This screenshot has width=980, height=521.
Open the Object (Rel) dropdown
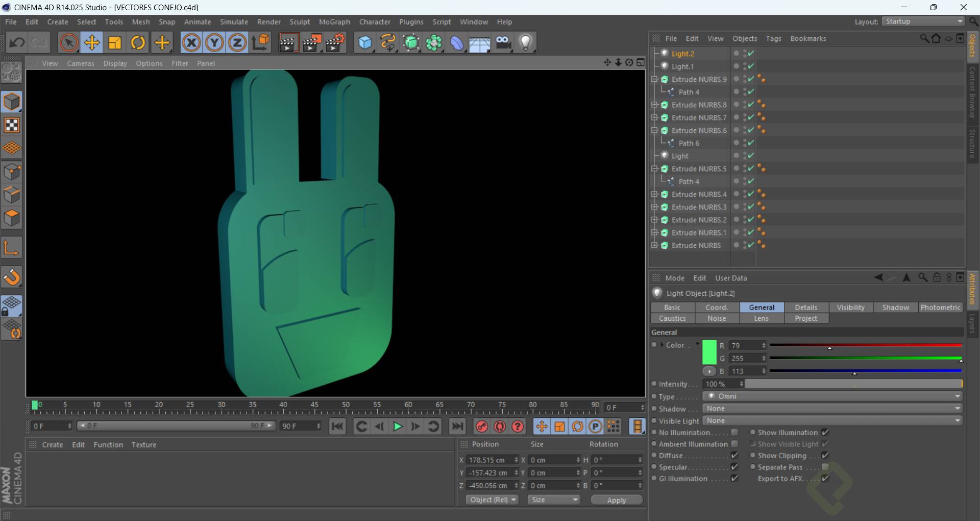coord(492,500)
